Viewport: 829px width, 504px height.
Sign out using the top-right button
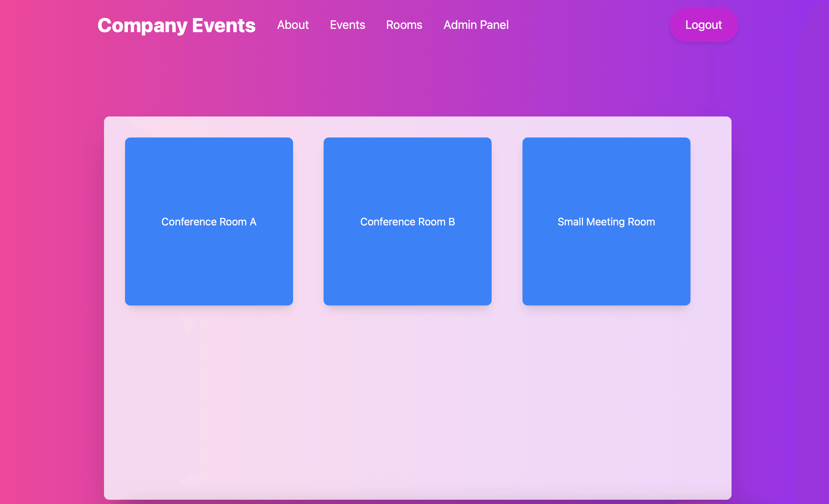(704, 25)
